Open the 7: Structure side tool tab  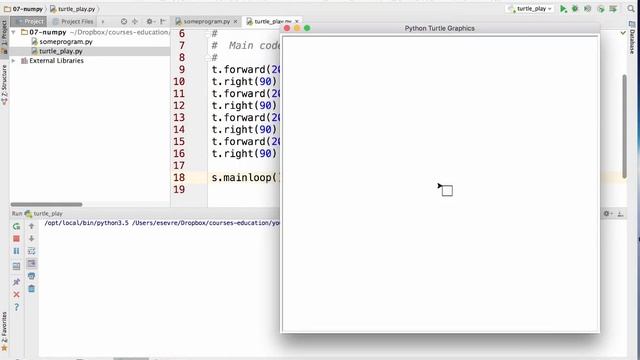point(4,84)
